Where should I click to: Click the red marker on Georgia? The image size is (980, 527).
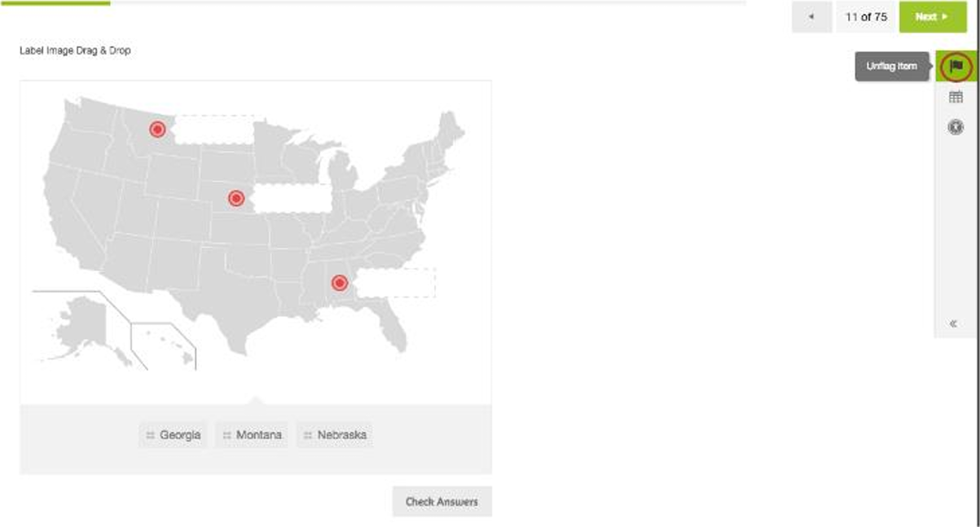(340, 283)
